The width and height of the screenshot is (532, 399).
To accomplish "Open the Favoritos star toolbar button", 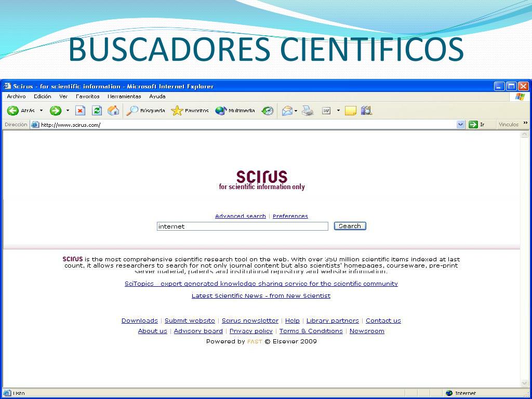I will [190, 111].
